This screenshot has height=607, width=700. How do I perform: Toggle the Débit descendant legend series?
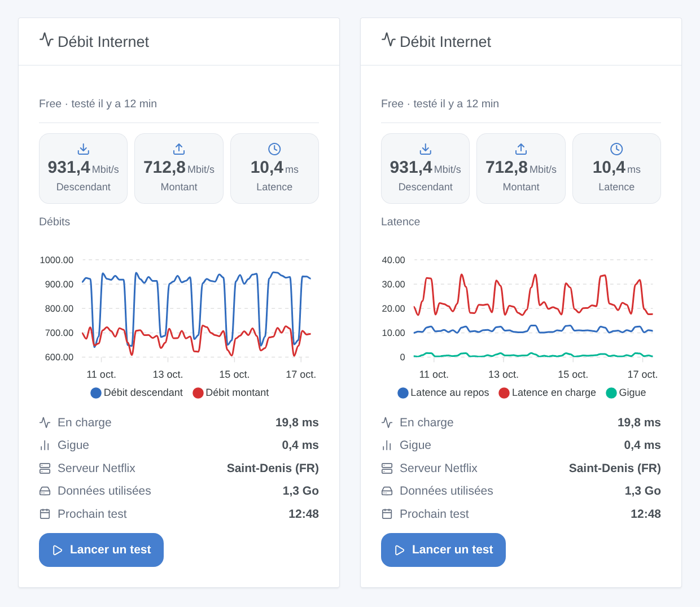click(x=137, y=392)
